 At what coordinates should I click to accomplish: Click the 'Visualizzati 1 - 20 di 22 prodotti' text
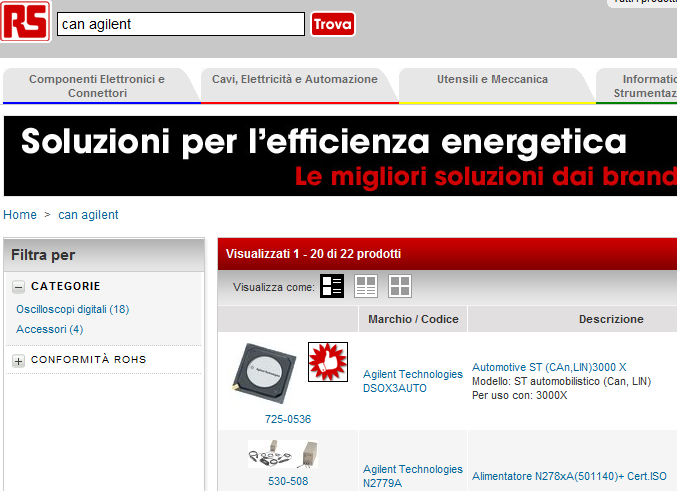tap(313, 253)
